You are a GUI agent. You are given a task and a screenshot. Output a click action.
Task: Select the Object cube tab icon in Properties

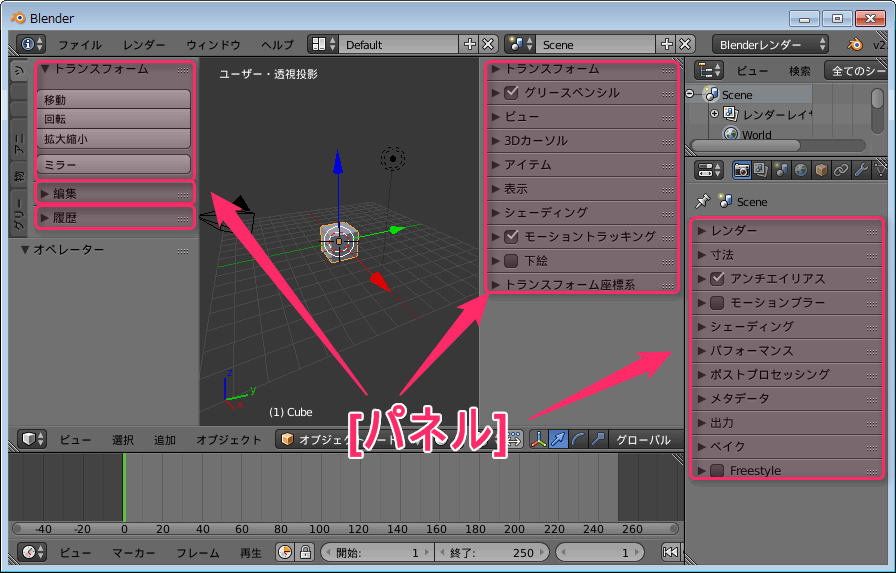(x=821, y=170)
